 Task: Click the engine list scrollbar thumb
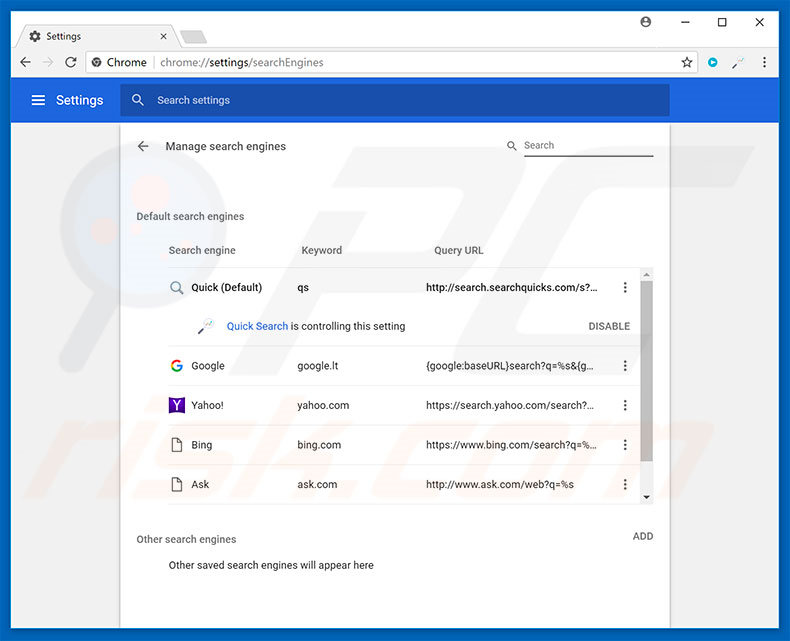click(646, 371)
